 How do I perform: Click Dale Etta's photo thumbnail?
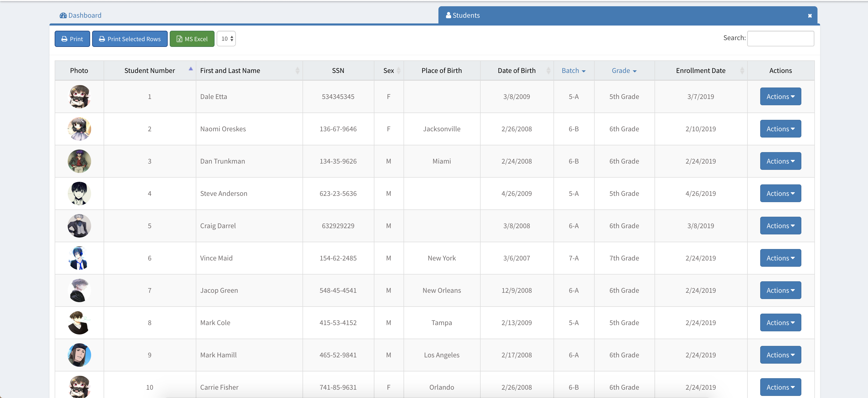click(x=79, y=96)
